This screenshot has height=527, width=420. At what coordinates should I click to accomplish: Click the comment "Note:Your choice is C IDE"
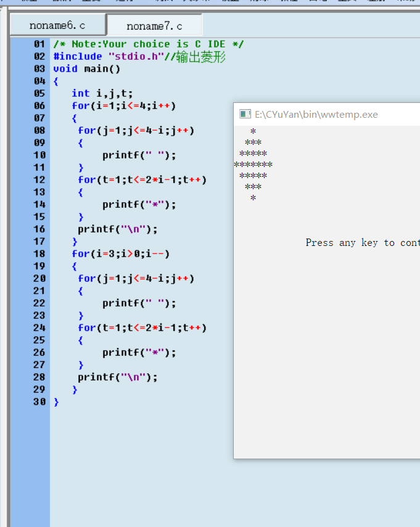(x=148, y=44)
